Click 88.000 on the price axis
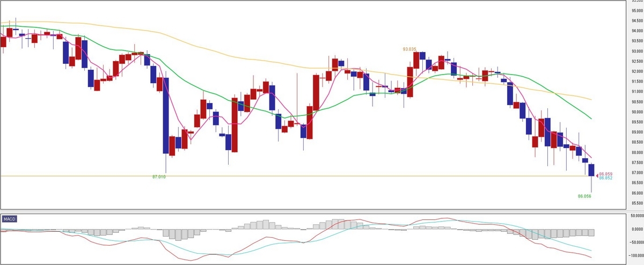The width and height of the screenshot is (644, 265). [636, 152]
